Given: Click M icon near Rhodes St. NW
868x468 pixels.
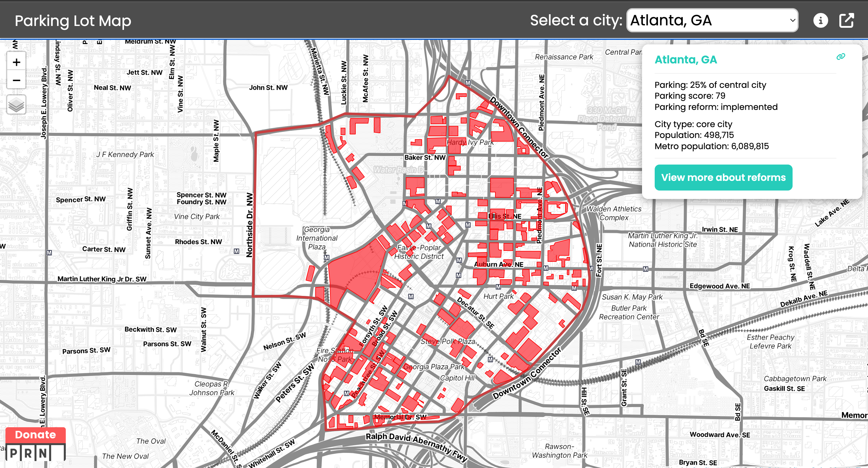Looking at the screenshot, I should tap(237, 251).
